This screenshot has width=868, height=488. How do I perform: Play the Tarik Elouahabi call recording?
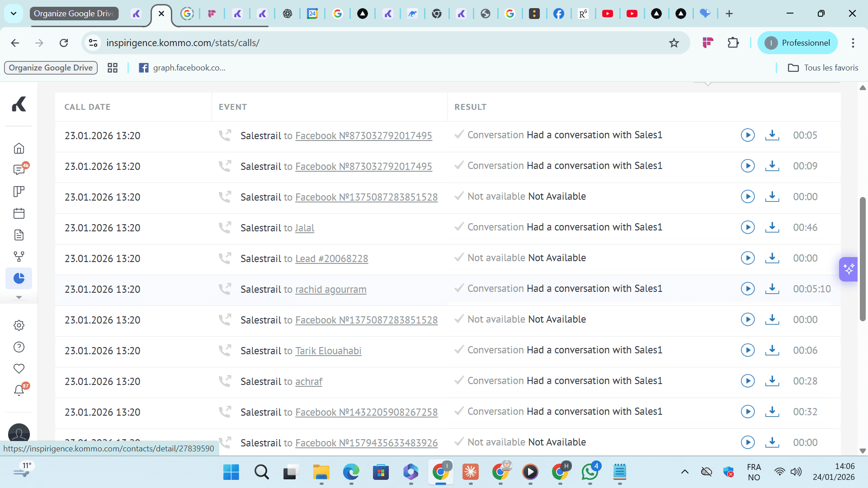click(x=747, y=350)
